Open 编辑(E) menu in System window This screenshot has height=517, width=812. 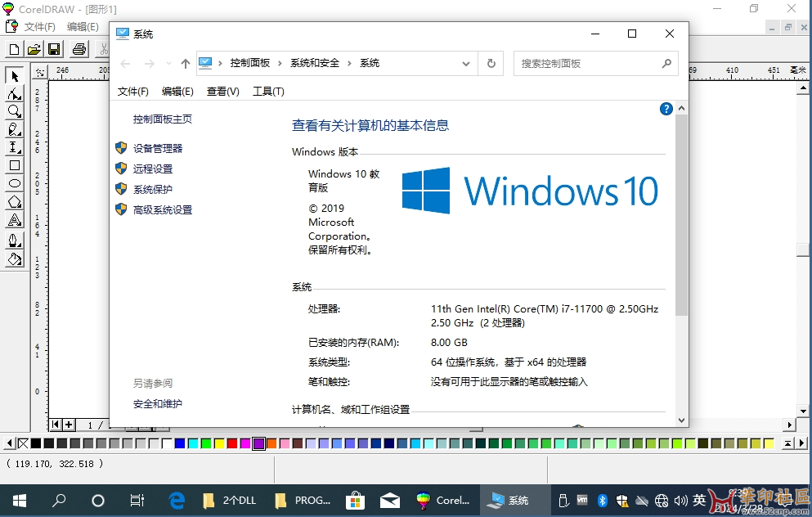pyautogui.click(x=177, y=92)
